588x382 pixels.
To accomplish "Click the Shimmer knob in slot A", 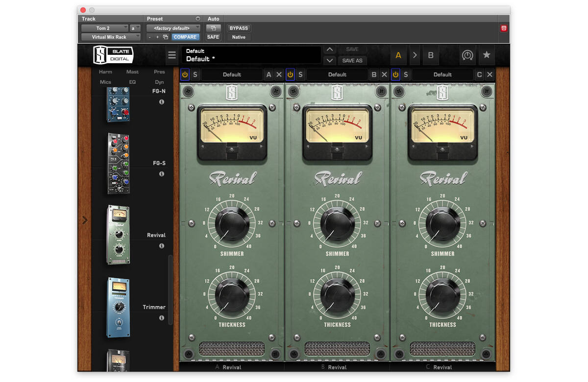I will [232, 223].
